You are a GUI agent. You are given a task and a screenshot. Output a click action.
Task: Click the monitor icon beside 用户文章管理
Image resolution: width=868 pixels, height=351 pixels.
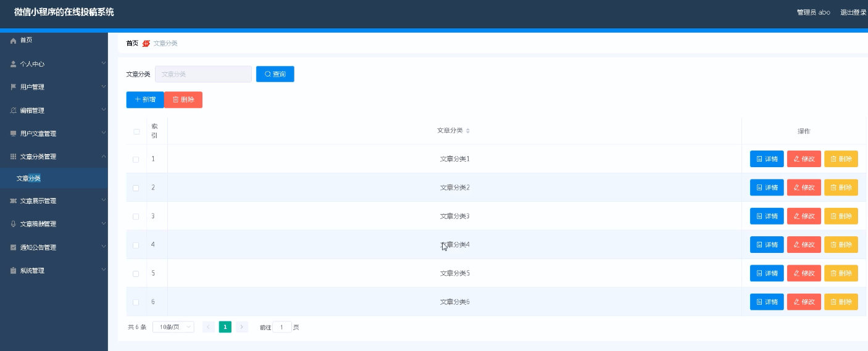[x=14, y=133]
